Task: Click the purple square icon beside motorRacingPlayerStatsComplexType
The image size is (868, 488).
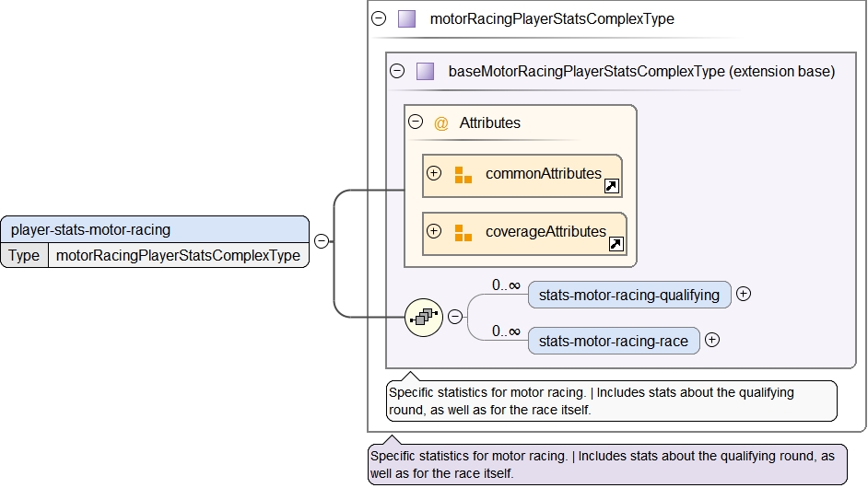Action: pyautogui.click(x=406, y=19)
